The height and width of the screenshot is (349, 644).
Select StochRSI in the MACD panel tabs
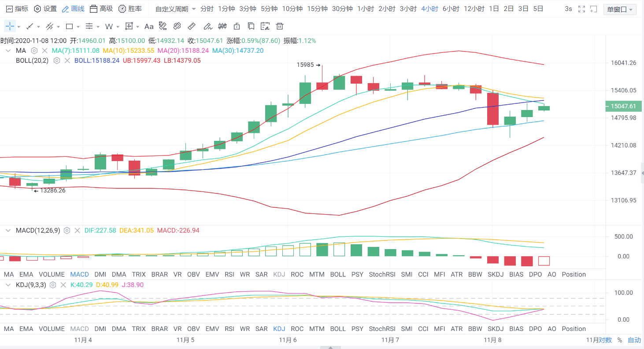tap(382, 274)
